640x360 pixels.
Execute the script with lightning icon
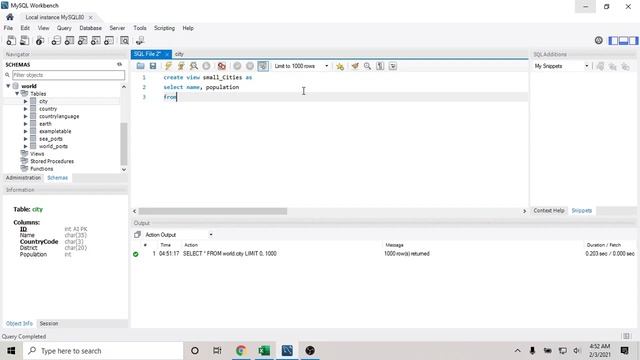(x=168, y=66)
